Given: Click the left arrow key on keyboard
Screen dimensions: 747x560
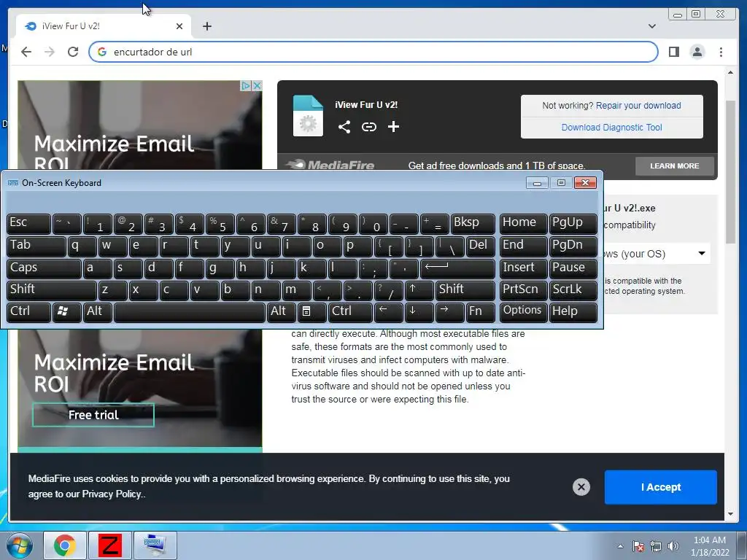Looking at the screenshot, I should [388, 311].
